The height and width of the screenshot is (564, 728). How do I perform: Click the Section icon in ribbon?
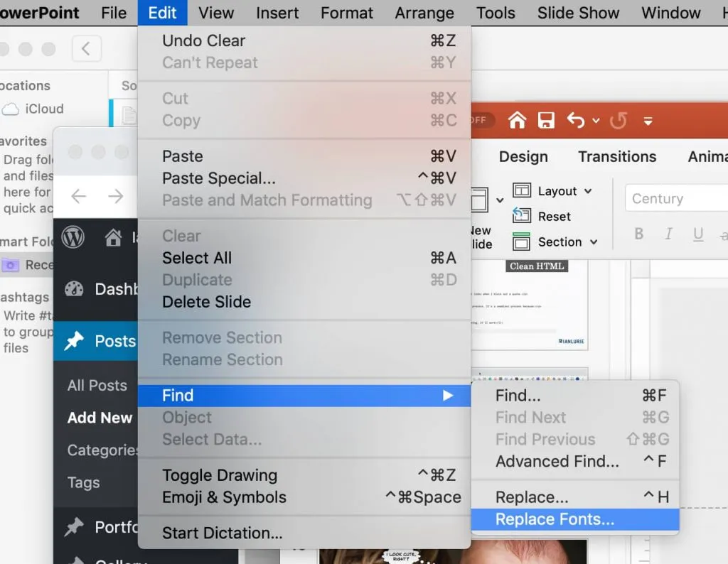(x=521, y=242)
